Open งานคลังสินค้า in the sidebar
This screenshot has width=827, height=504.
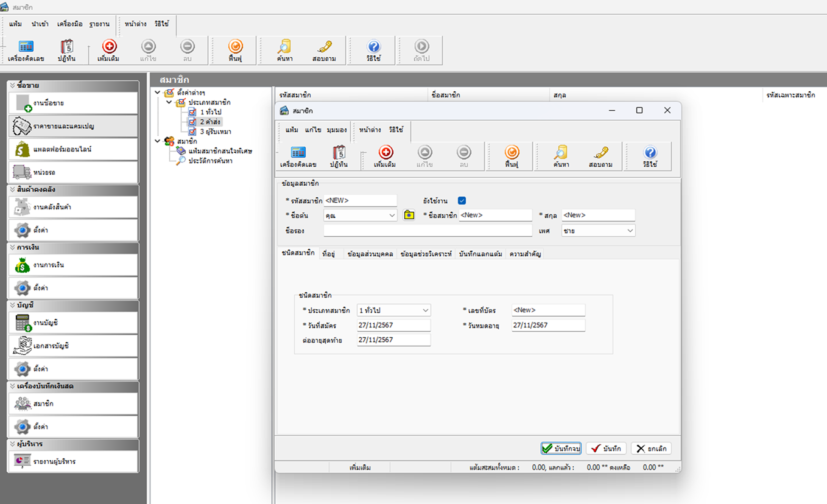tap(73, 207)
